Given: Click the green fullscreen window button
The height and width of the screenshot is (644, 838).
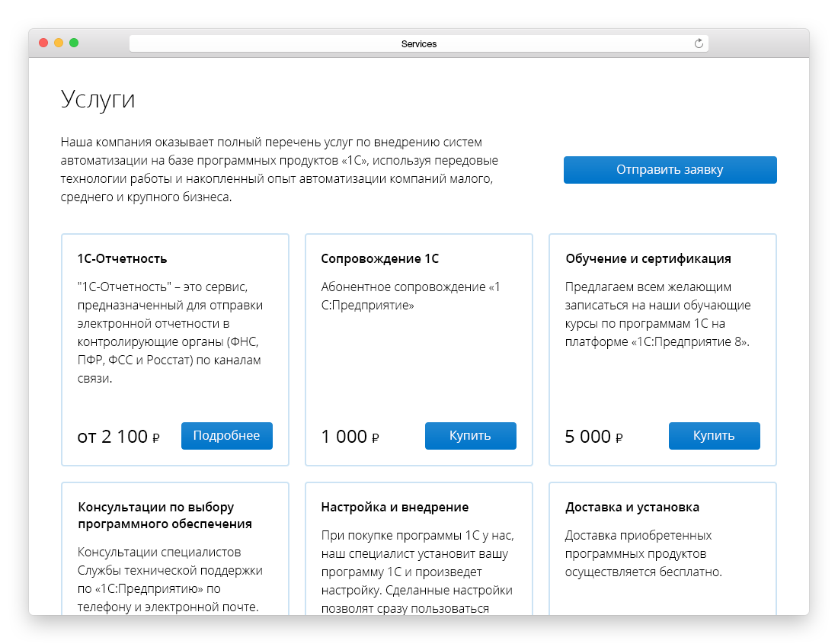Looking at the screenshot, I should pos(74,43).
